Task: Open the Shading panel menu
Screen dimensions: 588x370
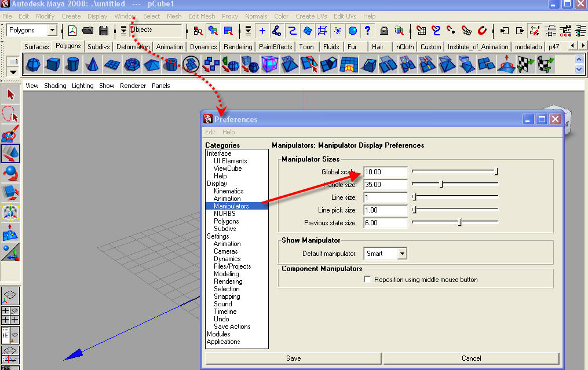Action: [x=55, y=86]
